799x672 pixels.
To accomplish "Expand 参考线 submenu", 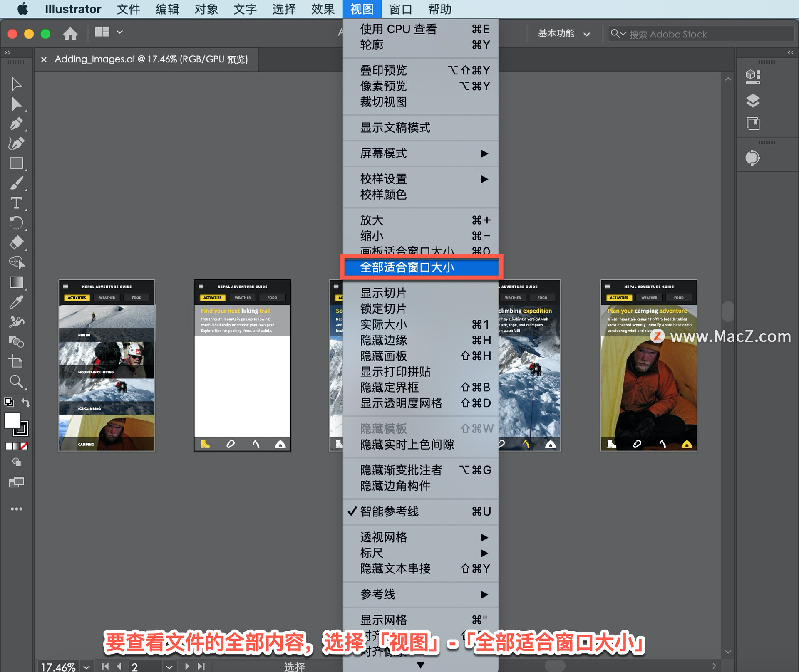I will (420, 594).
